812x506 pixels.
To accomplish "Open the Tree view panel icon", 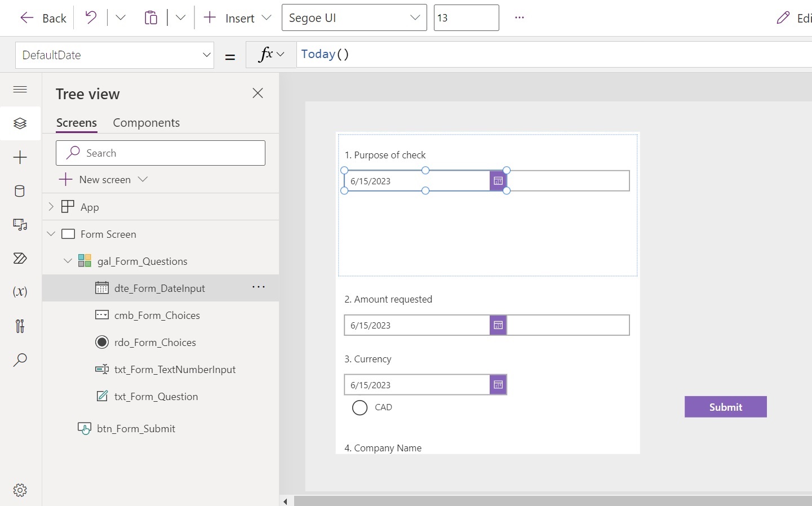I will tap(20, 123).
